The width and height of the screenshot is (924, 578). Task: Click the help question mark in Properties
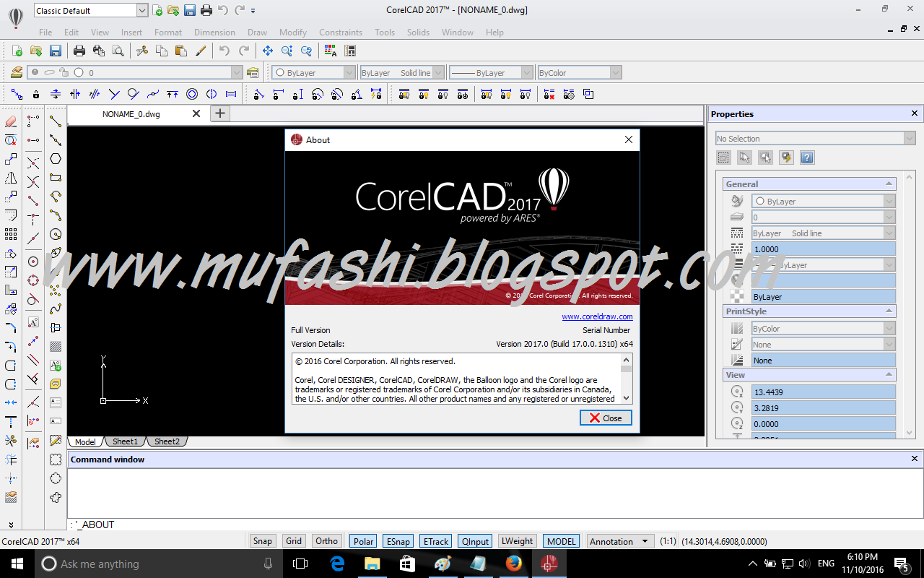(807, 158)
